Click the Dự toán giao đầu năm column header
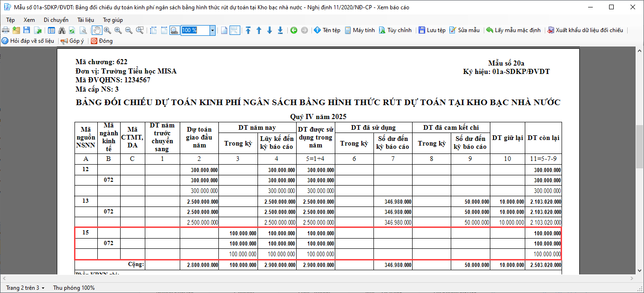This screenshot has height=293, width=644. click(199, 138)
